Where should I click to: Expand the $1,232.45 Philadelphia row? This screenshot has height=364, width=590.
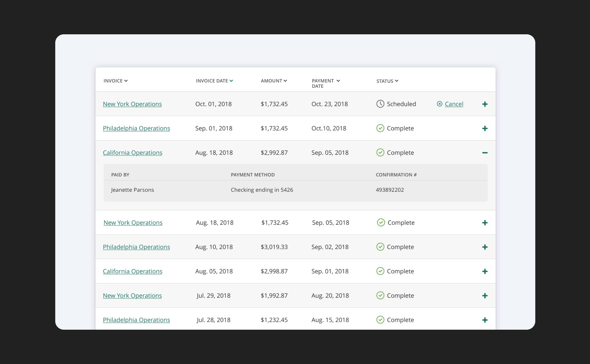click(x=485, y=320)
